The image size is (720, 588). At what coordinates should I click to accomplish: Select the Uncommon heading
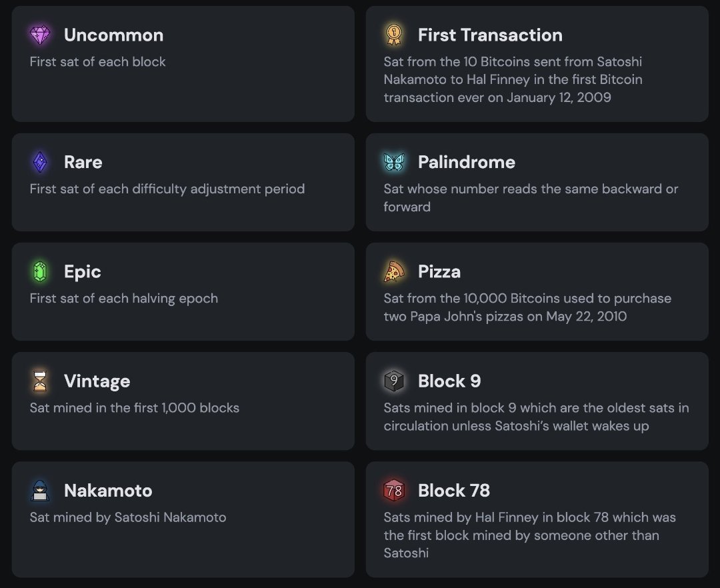(113, 35)
